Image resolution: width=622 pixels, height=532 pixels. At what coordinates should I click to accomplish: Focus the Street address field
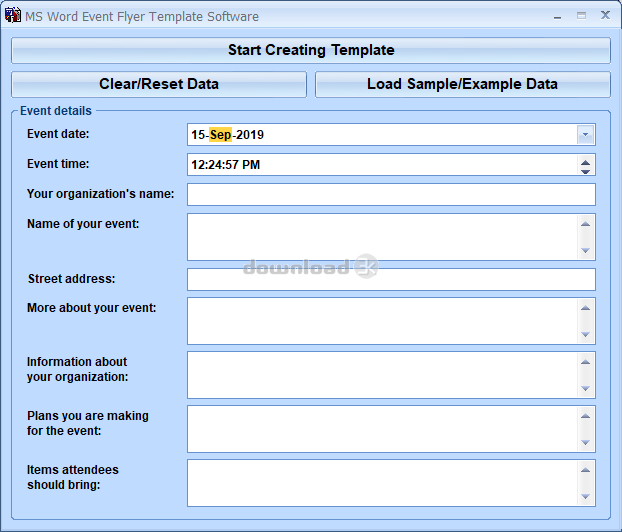(x=390, y=280)
